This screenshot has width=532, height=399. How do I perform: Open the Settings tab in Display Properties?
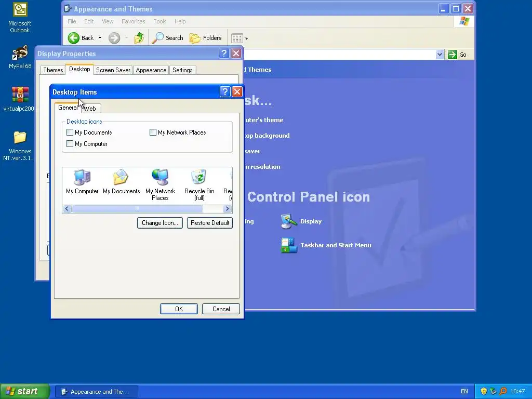coord(182,70)
